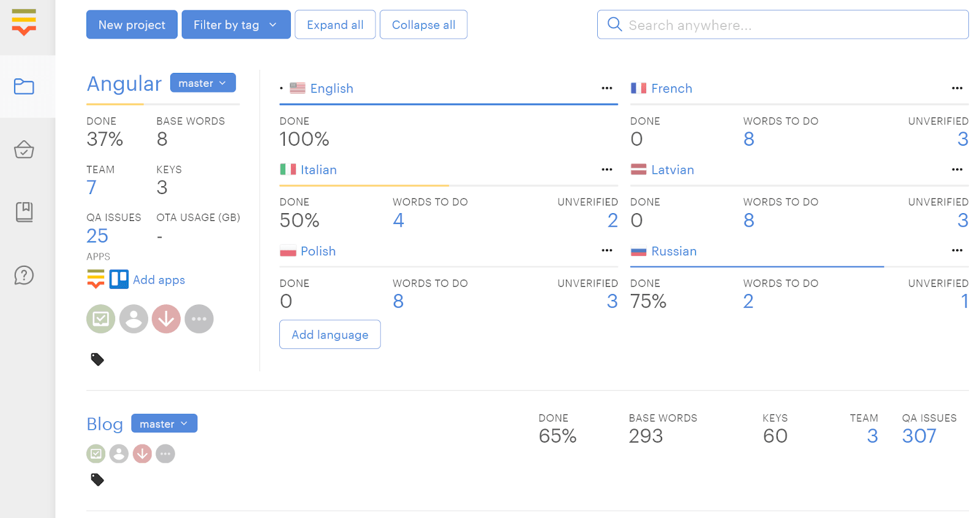This screenshot has height=518, width=980.
Task: Open the help question mark icon
Action: pos(24,276)
